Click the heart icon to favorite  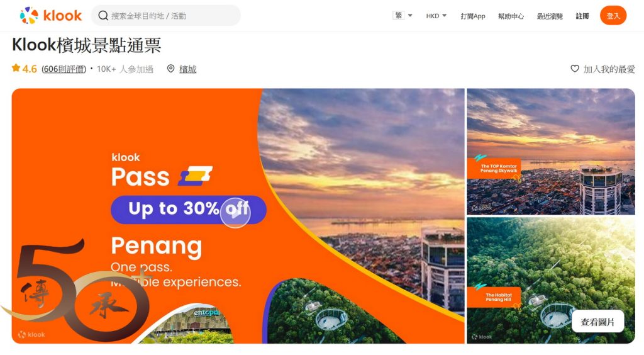(575, 69)
